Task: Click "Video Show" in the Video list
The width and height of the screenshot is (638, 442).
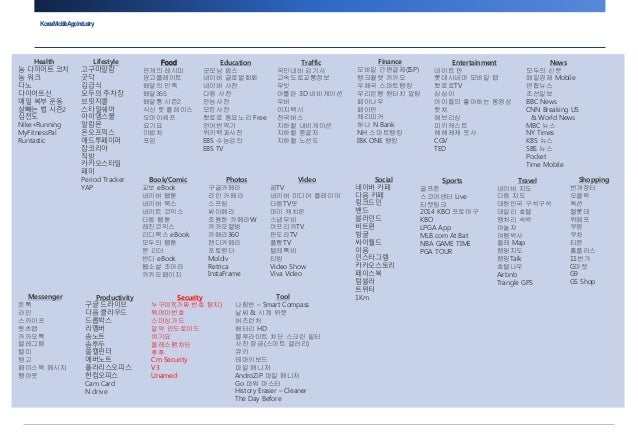Action: pos(288,267)
